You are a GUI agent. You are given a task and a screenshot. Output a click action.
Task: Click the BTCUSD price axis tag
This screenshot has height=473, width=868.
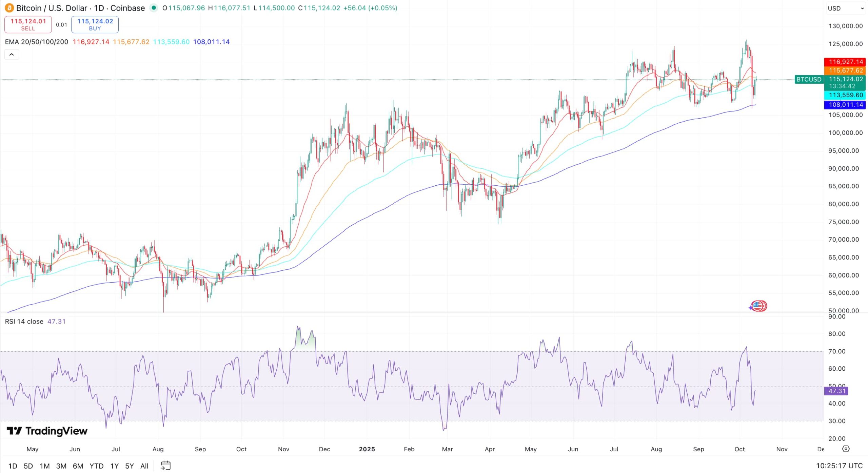[x=809, y=79]
